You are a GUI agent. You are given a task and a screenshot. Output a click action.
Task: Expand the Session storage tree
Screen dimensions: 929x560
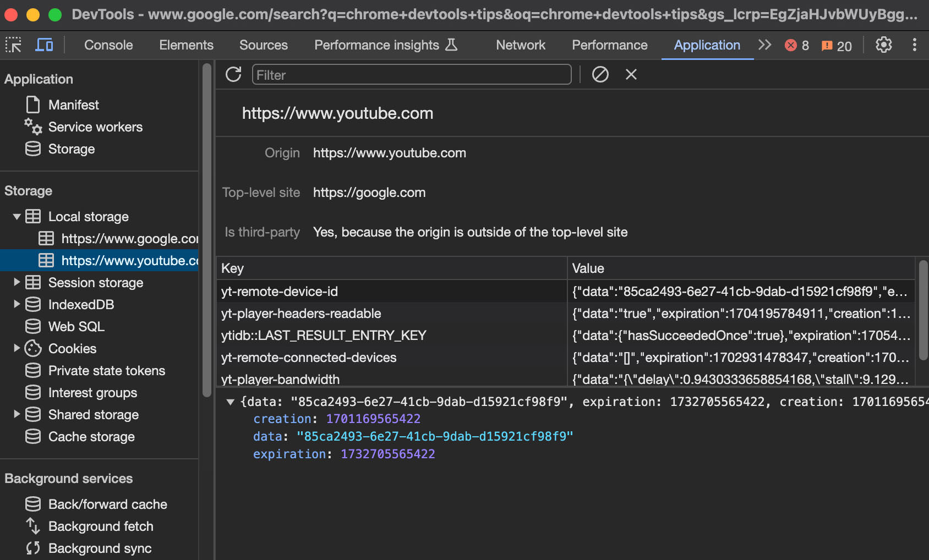(x=17, y=282)
